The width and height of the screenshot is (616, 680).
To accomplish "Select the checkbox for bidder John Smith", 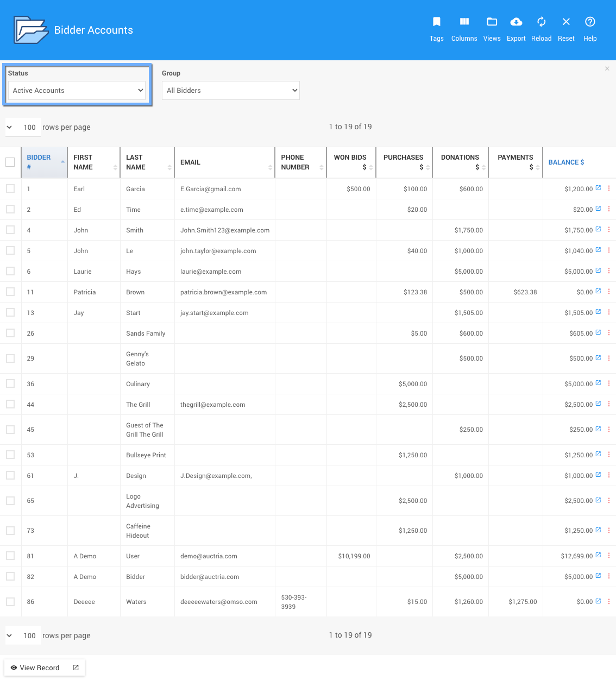I will [10, 230].
